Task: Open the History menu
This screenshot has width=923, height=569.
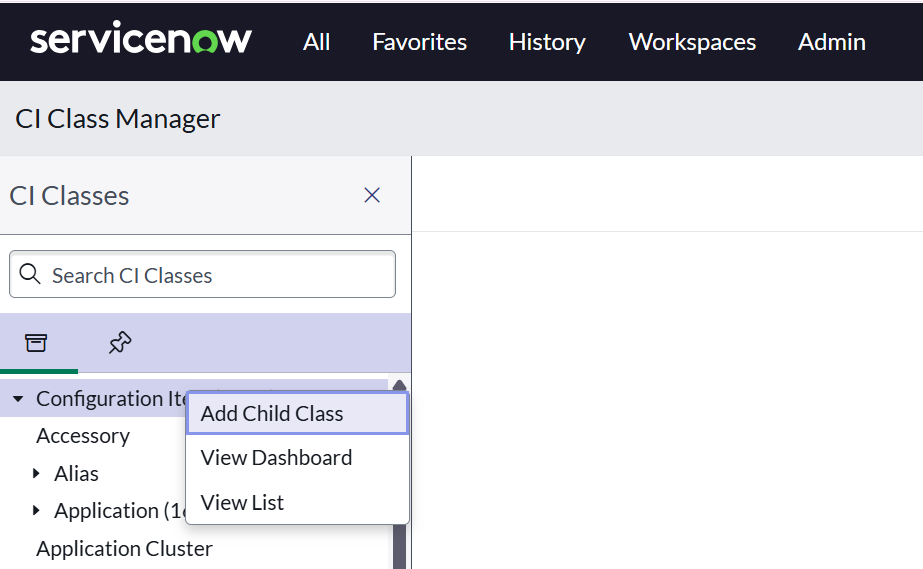Action: (547, 42)
